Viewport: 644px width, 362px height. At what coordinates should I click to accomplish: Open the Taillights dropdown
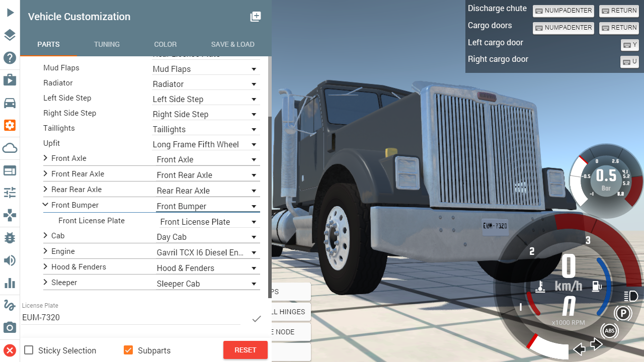coord(206,129)
